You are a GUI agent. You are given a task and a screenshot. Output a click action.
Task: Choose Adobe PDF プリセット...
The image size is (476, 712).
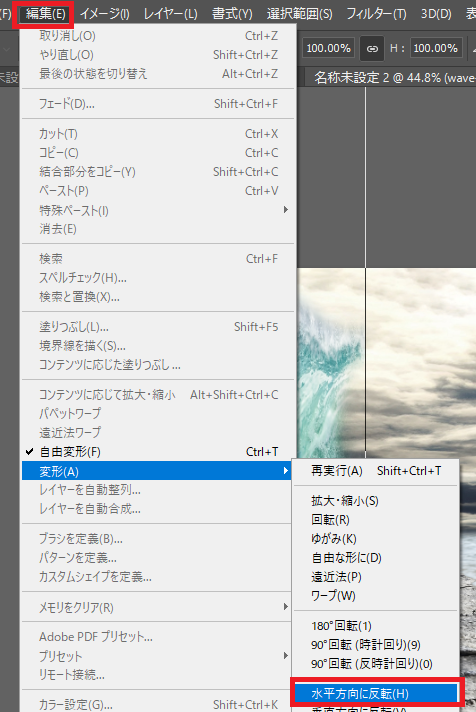157,637
